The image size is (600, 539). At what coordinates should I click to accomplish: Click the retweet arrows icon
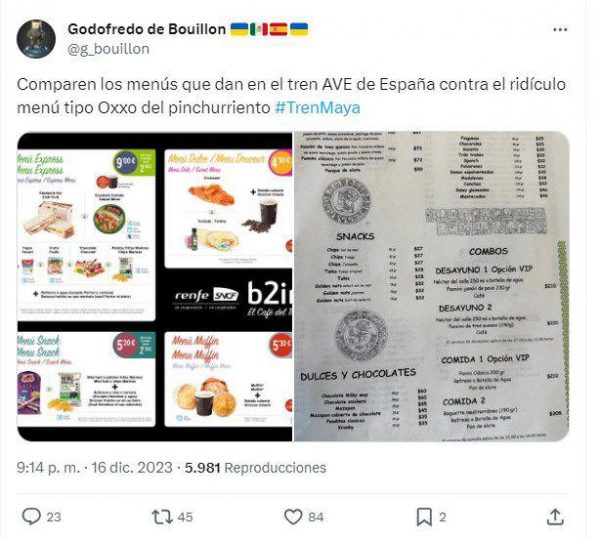tap(163, 517)
